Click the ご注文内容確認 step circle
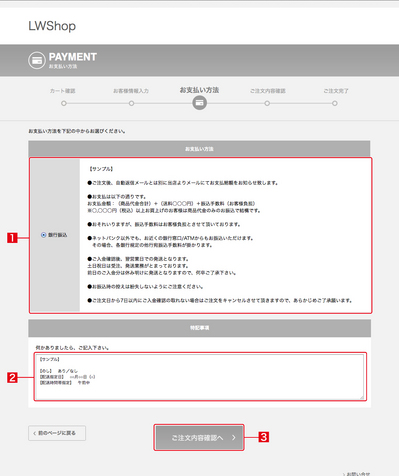Screen dimensions: 399x476 pyautogui.click(x=267, y=103)
